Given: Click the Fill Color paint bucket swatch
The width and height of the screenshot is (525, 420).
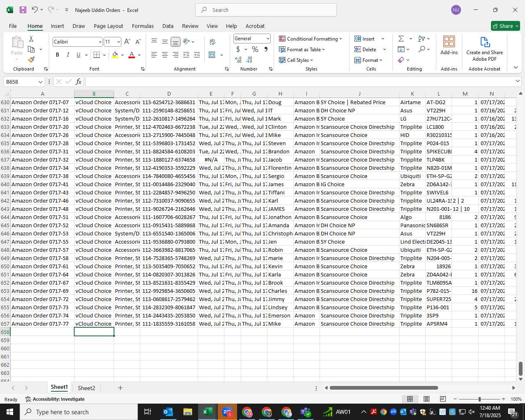Looking at the screenshot, I should click(115, 55).
